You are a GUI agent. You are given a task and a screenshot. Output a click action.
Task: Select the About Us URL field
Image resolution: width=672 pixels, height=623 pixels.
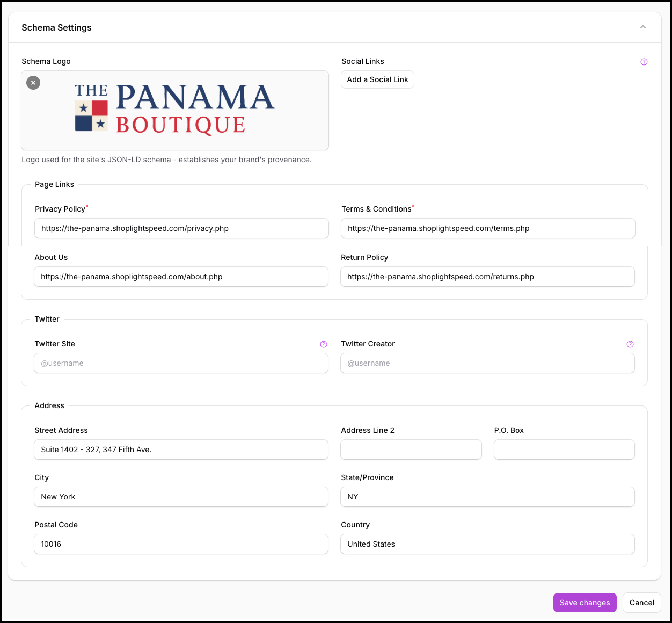pyautogui.click(x=181, y=277)
